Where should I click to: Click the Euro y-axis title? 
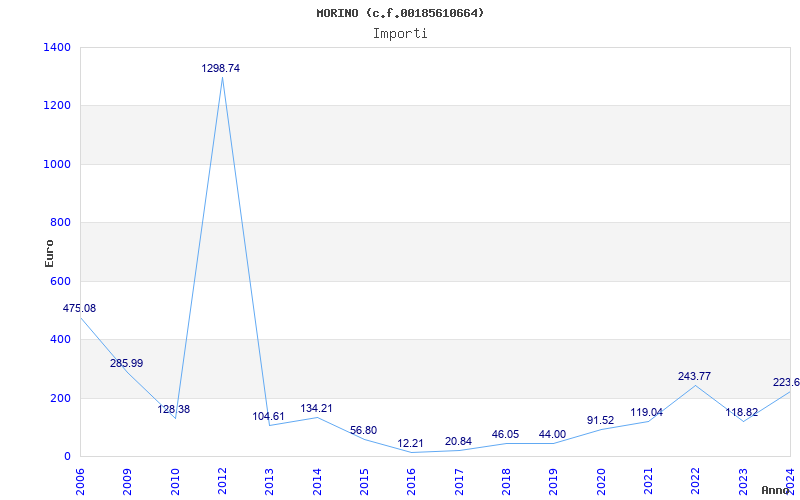click(x=49, y=253)
